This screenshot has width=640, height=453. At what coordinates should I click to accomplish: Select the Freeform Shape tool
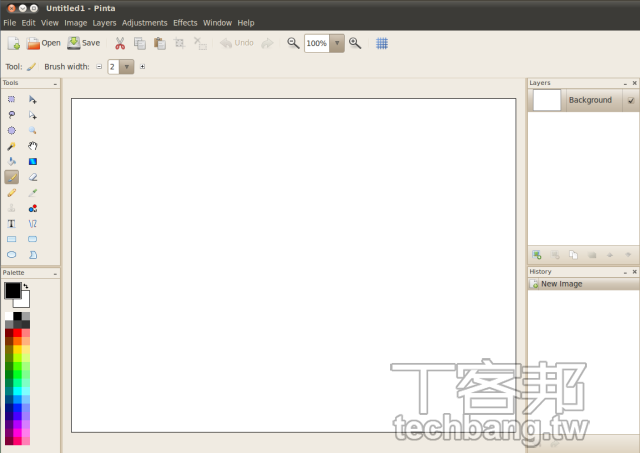(x=33, y=255)
